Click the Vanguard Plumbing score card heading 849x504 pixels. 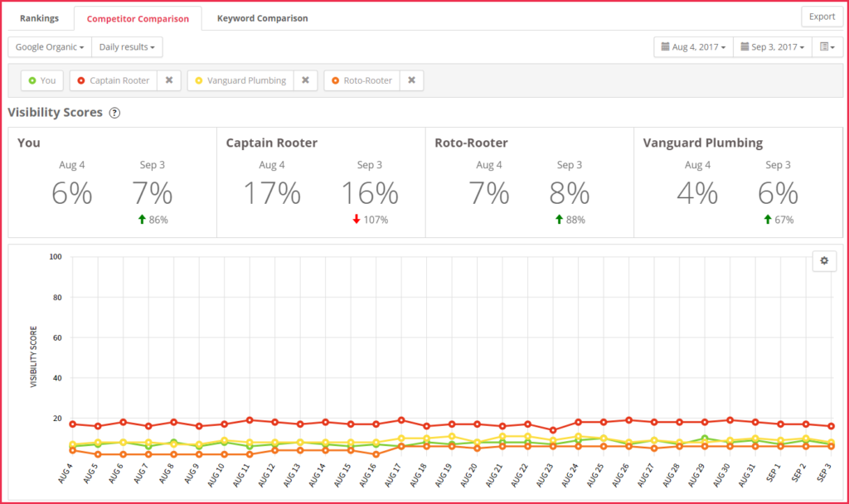click(x=703, y=143)
